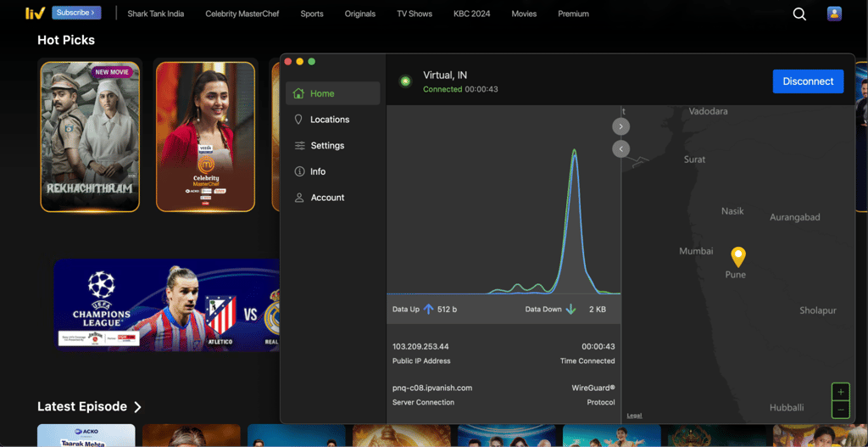Click the traffic graph peak area
868x447 pixels.
[574, 221]
